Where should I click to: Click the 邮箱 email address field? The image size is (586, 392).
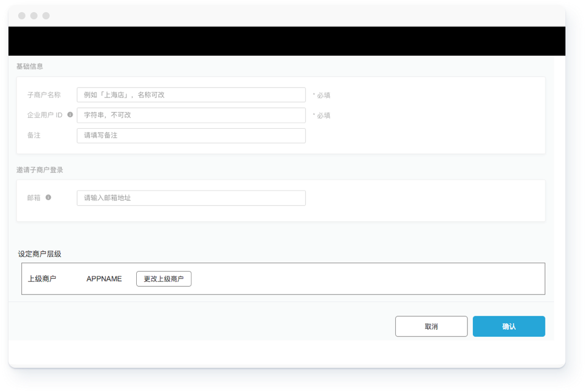pyautogui.click(x=191, y=198)
